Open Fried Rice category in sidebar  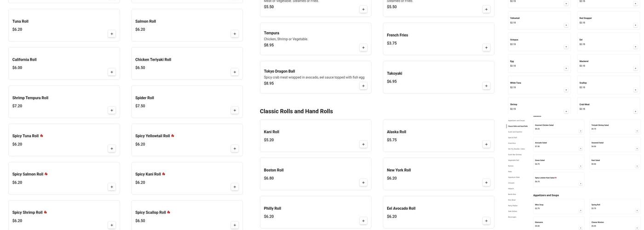[514, 143]
